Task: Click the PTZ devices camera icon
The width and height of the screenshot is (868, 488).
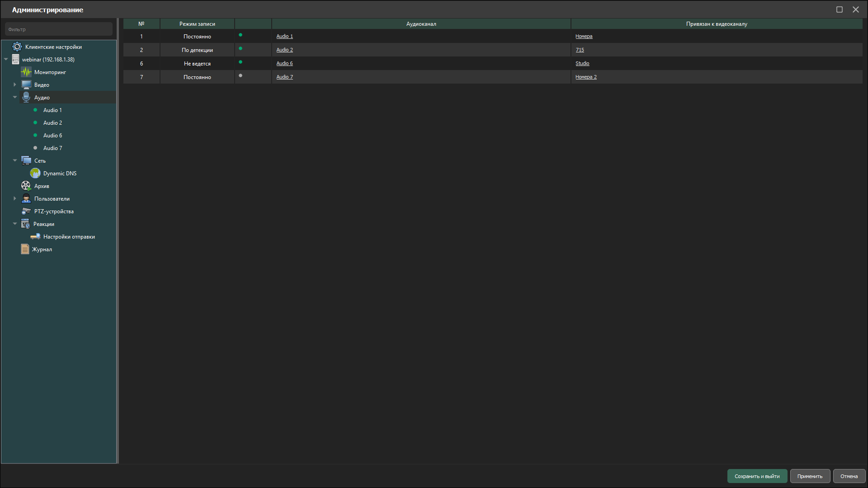Action: [26, 211]
